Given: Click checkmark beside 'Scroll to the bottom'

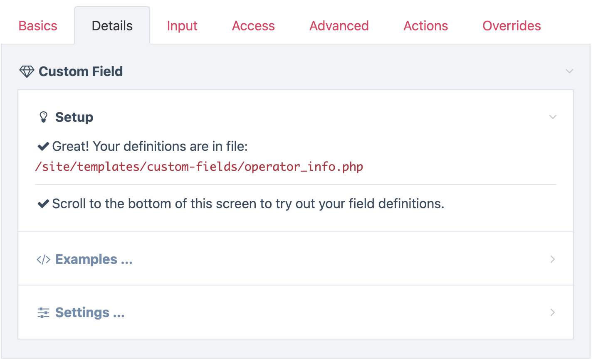Looking at the screenshot, I should click(43, 204).
